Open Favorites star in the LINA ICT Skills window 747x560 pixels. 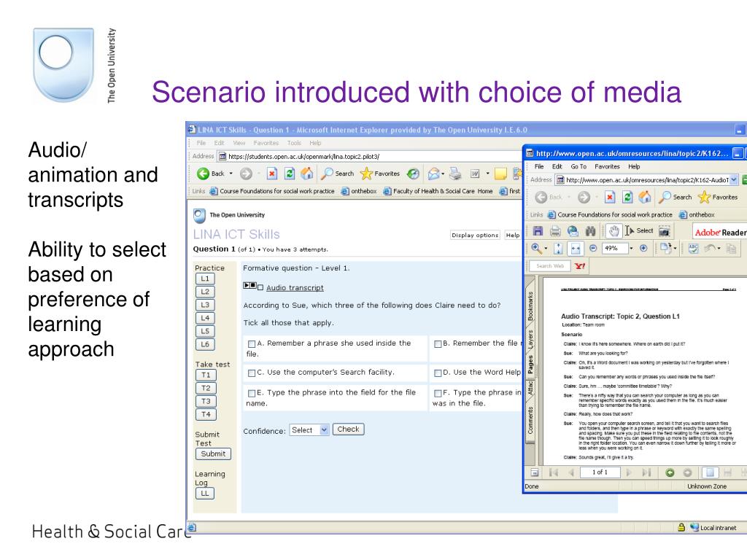(x=379, y=174)
